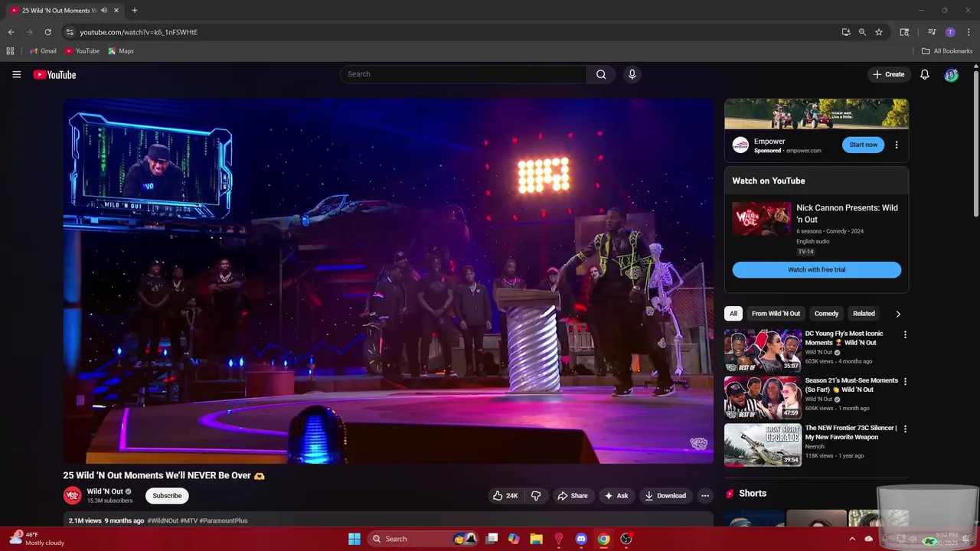The height and width of the screenshot is (551, 980).
Task: Mute the tab via speaker icon
Action: pyautogui.click(x=104, y=11)
